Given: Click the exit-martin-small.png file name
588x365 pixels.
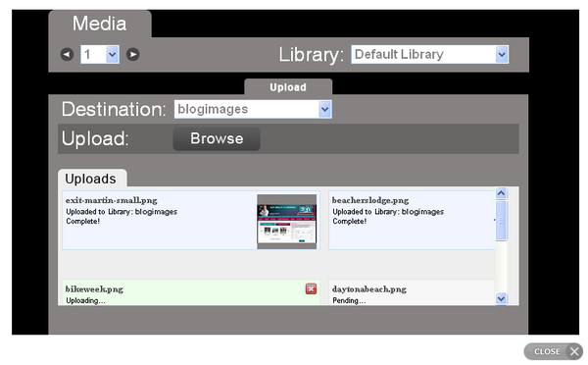Looking at the screenshot, I should tap(112, 200).
